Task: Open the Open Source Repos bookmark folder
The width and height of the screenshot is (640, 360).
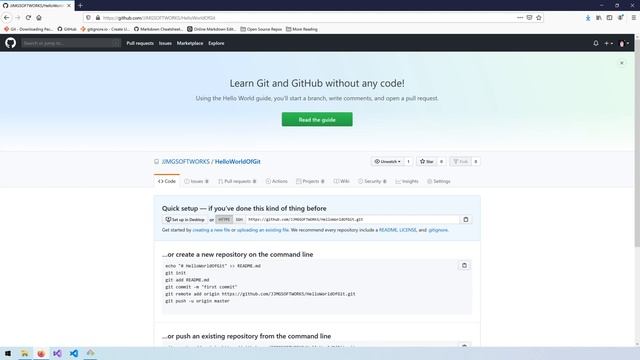Action: pyautogui.click(x=261, y=29)
